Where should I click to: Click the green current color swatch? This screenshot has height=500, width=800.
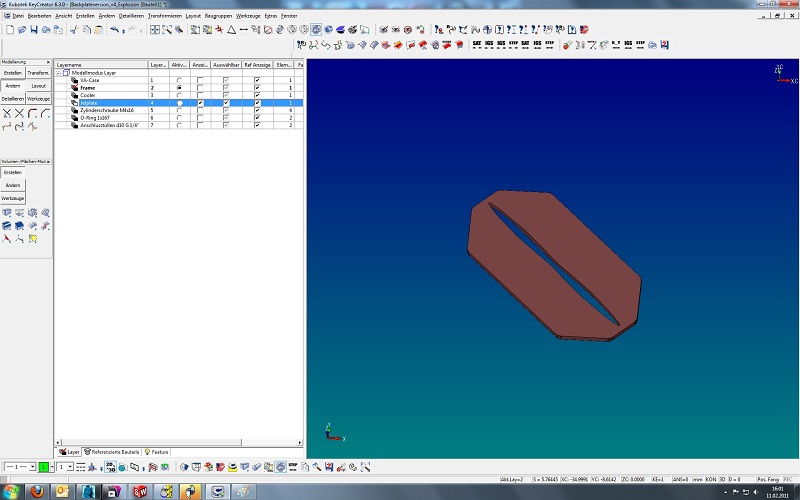tap(43, 467)
